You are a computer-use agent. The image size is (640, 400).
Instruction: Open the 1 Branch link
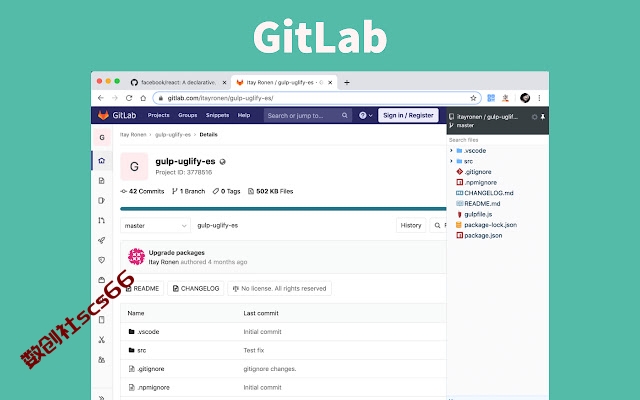[x=188, y=191]
